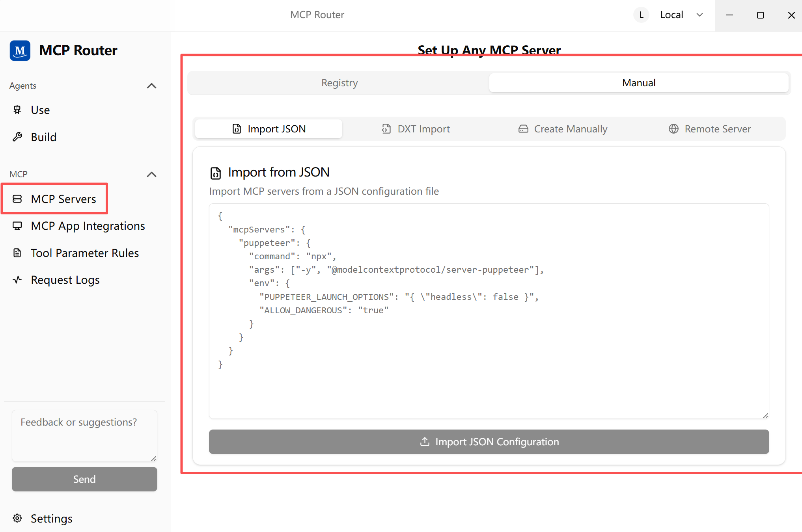Image resolution: width=802 pixels, height=532 pixels.
Task: Click the Use agents robot icon
Action: tap(17, 110)
